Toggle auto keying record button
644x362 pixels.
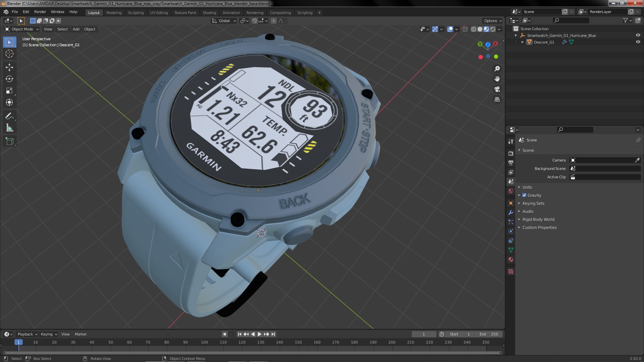tap(225, 334)
